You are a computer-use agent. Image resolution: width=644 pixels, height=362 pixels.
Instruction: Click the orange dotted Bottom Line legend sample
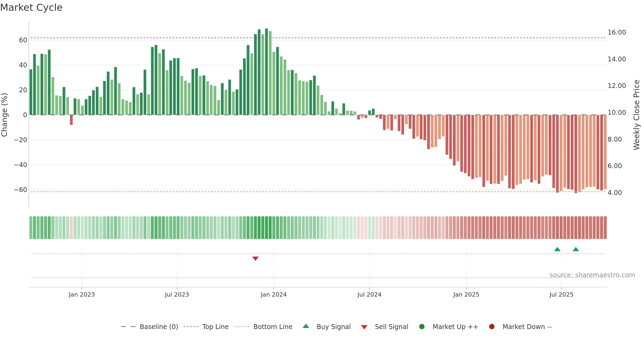(x=242, y=327)
